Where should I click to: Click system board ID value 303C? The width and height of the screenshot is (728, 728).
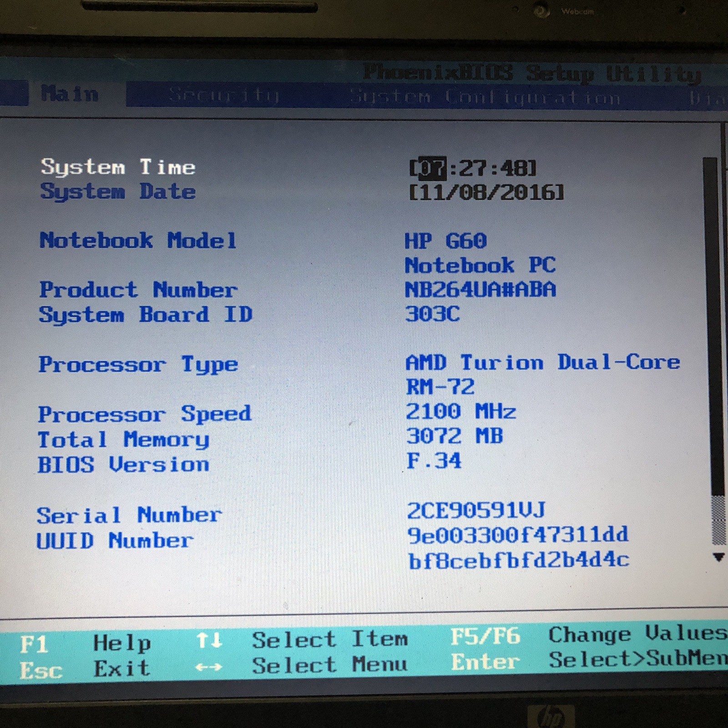(x=432, y=314)
